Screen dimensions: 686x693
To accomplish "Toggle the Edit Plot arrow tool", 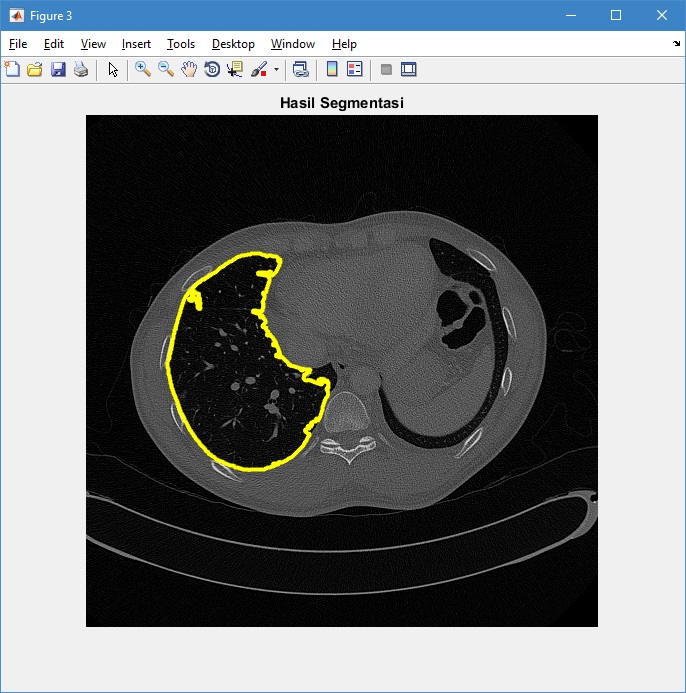I will tap(113, 69).
